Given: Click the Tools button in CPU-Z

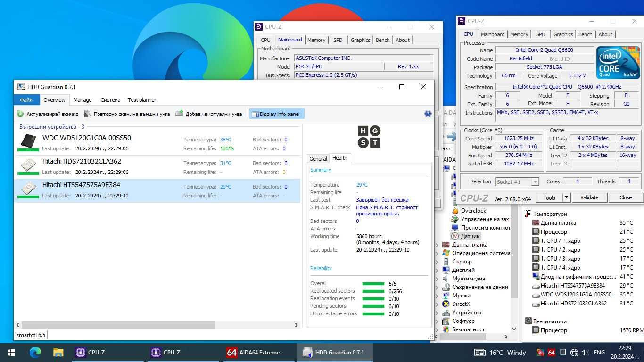Looking at the screenshot, I should [x=549, y=197].
